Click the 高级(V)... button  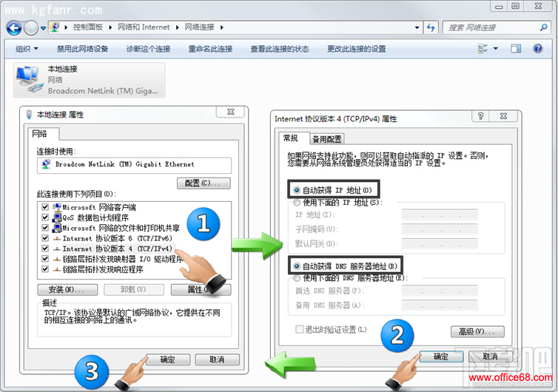coord(477,331)
